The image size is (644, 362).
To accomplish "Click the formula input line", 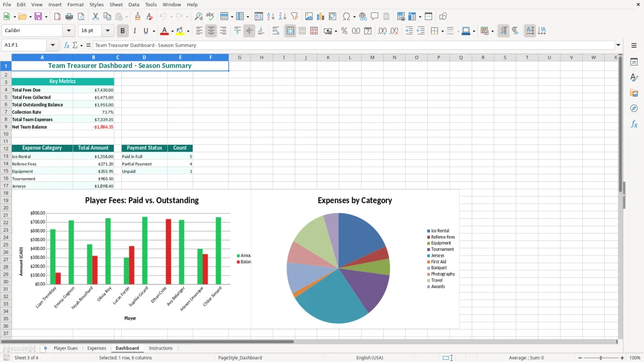I will pos(353,45).
